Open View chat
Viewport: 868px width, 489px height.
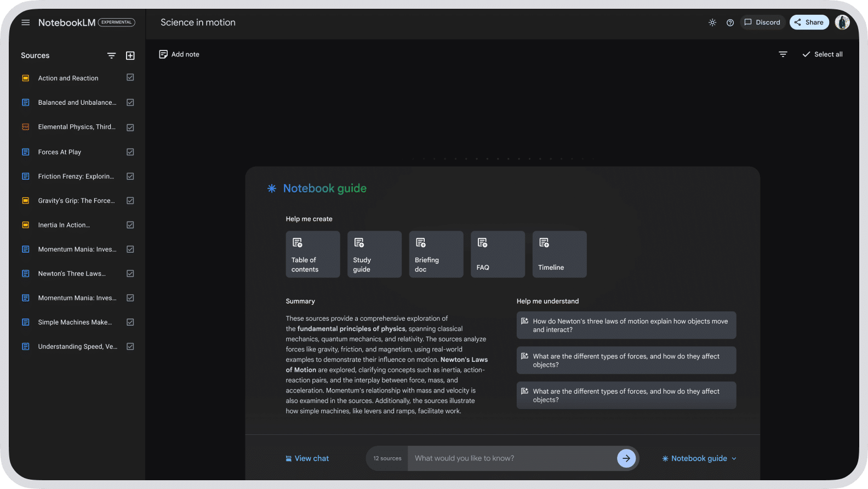307,458
